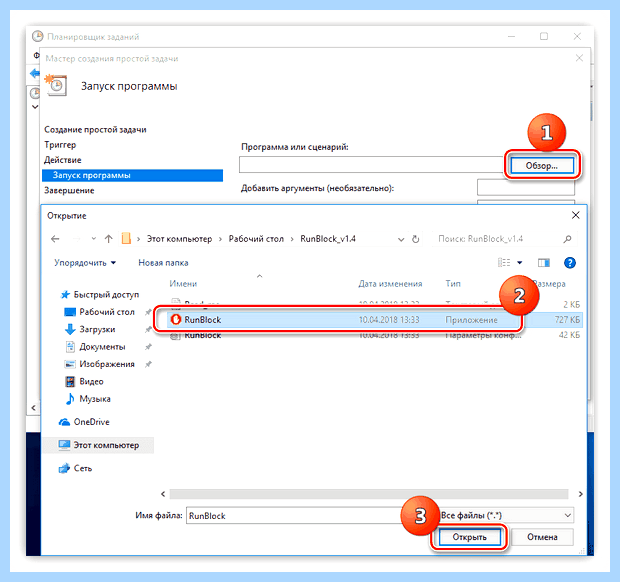
Task: Select Изображения in navigation pane
Action: [x=107, y=364]
